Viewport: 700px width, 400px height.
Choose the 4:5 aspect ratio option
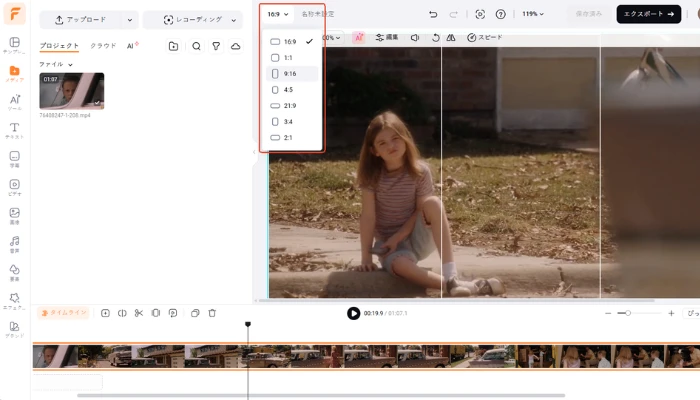(x=291, y=89)
